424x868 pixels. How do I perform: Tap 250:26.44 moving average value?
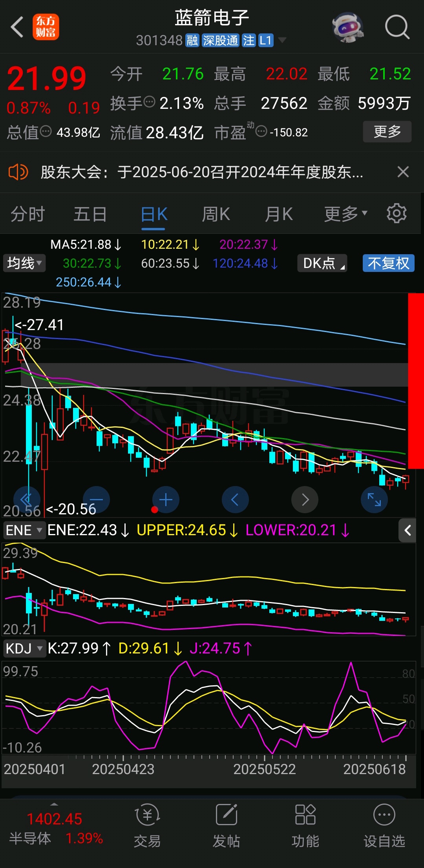click(88, 282)
